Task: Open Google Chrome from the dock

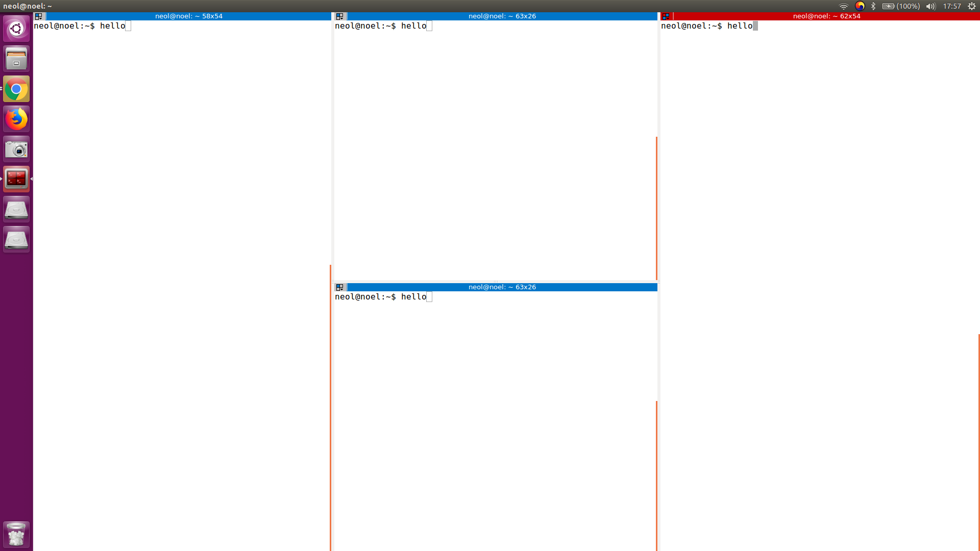Action: 16,89
